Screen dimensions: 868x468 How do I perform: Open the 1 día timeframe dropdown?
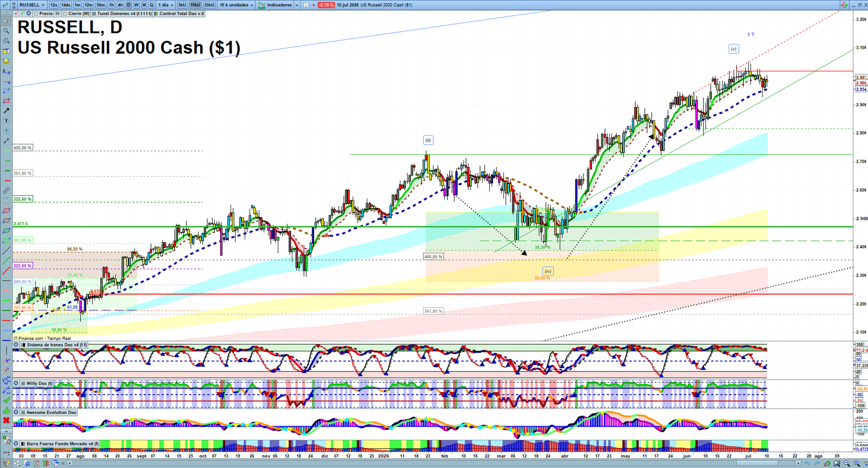166,5
